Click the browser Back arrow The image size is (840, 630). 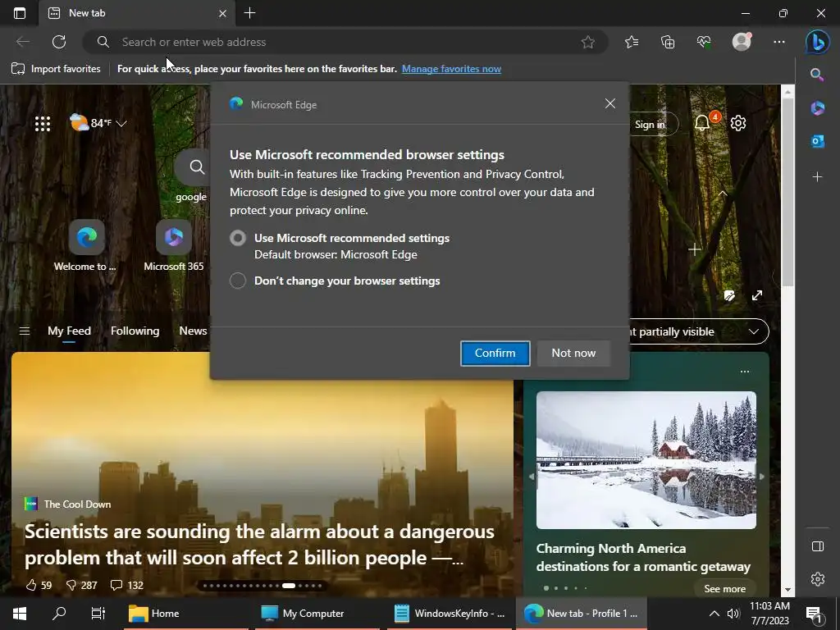point(22,42)
